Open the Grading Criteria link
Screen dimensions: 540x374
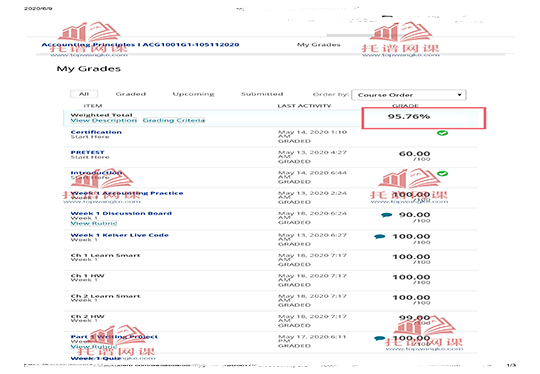[174, 121]
